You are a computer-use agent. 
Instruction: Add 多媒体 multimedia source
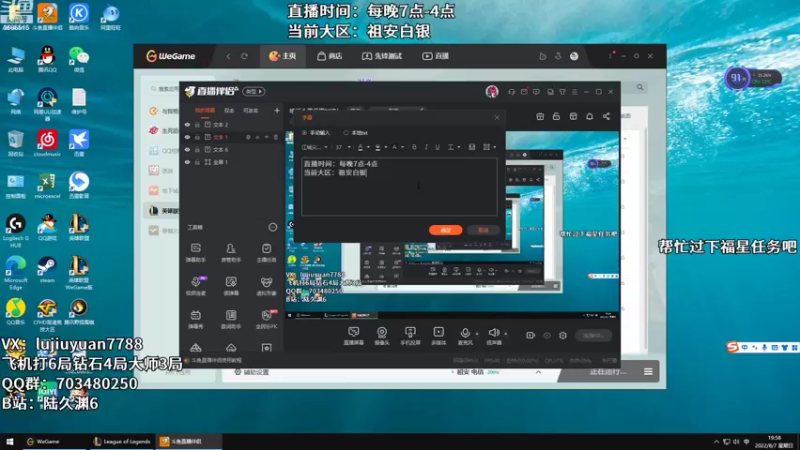(438, 336)
